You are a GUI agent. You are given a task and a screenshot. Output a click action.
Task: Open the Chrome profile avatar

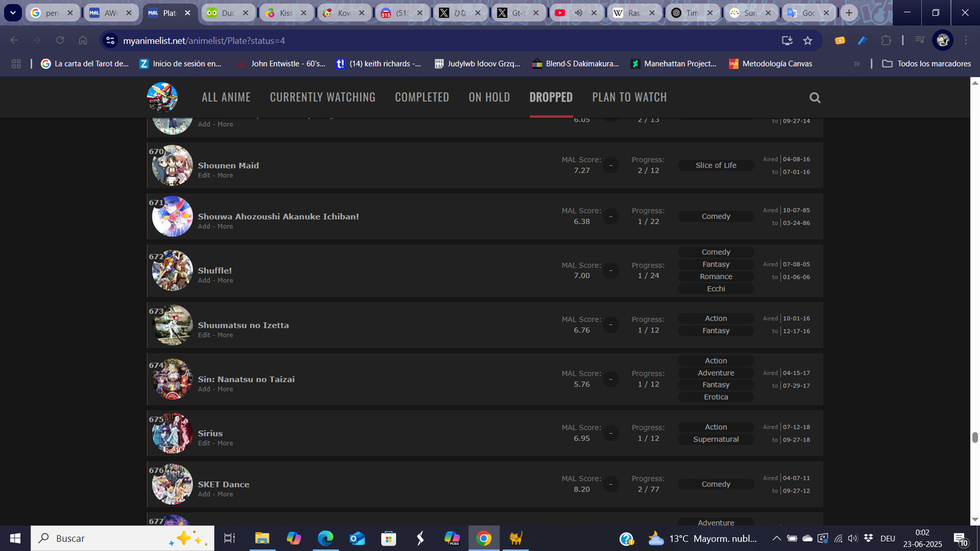coord(942,41)
